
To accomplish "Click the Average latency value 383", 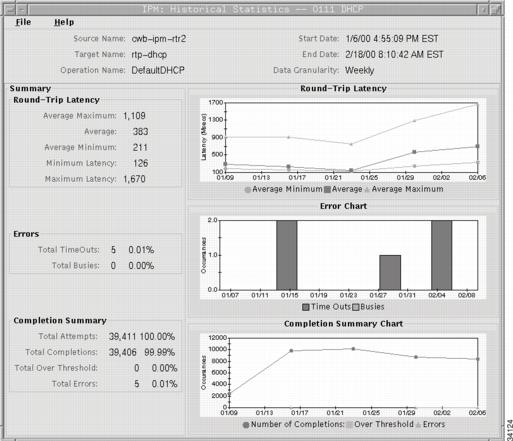I will pyautogui.click(x=140, y=131).
